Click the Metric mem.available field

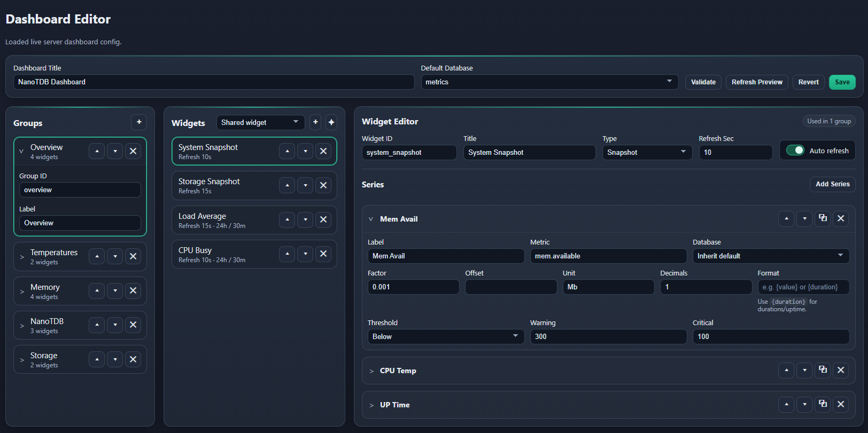608,256
